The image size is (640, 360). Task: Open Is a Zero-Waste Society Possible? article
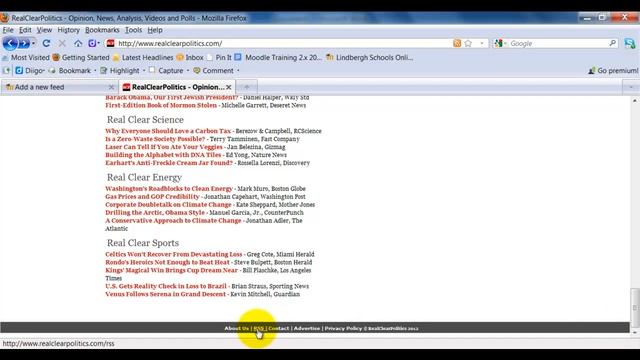tap(155, 139)
